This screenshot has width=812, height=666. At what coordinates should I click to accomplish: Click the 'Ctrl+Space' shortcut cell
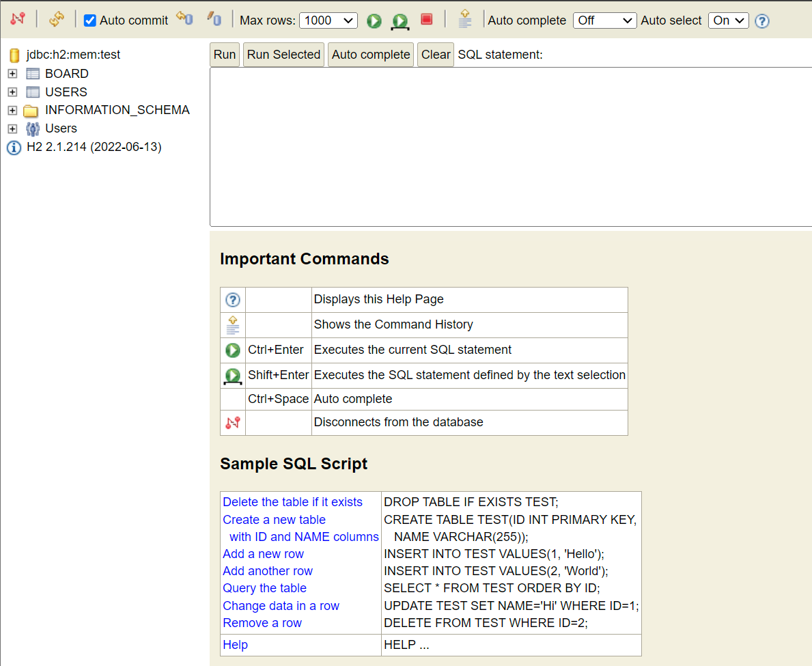[x=278, y=399]
